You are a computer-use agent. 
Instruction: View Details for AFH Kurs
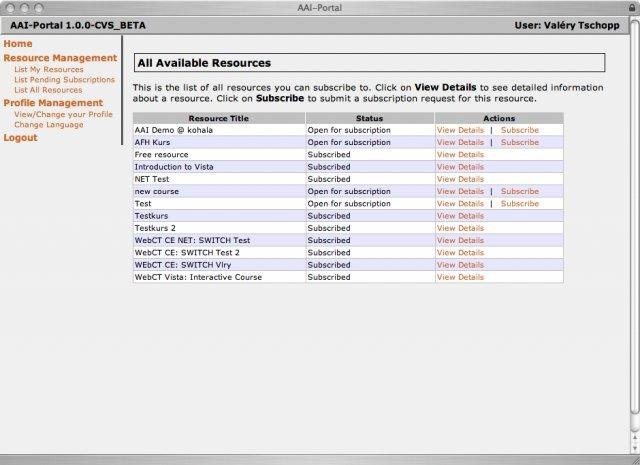click(x=460, y=142)
